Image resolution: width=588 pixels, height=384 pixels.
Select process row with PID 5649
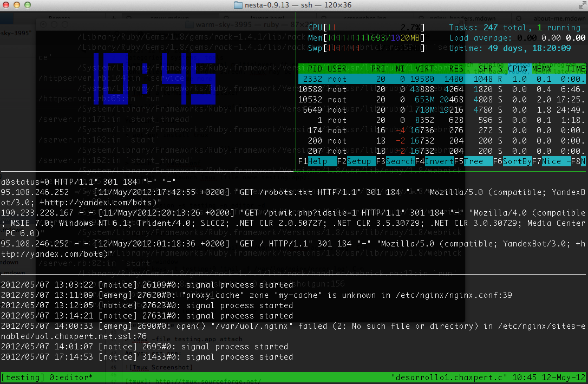[442, 110]
